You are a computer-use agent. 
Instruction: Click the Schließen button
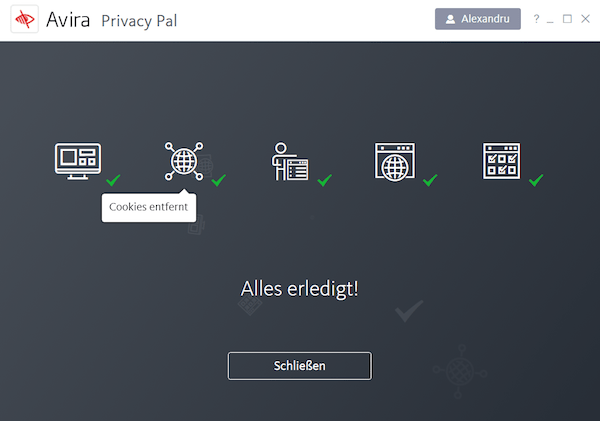[x=300, y=366]
